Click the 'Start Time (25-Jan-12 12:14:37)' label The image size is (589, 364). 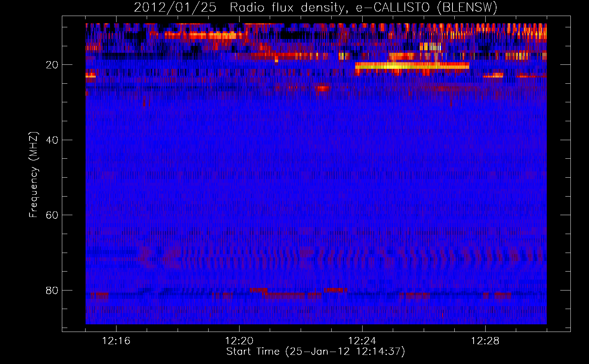click(x=316, y=352)
